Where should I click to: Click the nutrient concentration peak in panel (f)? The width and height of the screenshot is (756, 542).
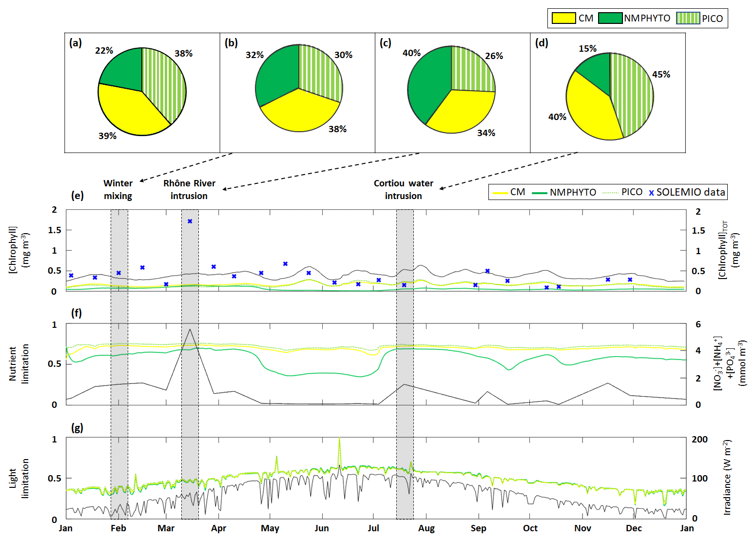pos(190,330)
